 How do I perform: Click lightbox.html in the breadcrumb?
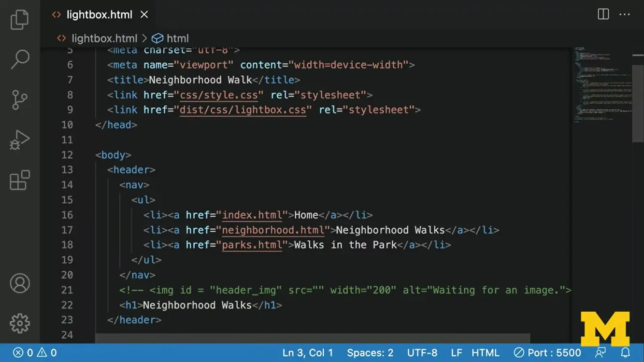coord(104,38)
